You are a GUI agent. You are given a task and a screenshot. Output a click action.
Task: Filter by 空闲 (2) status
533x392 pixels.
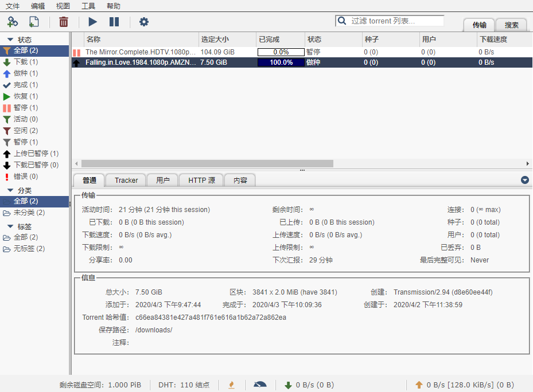click(34, 131)
